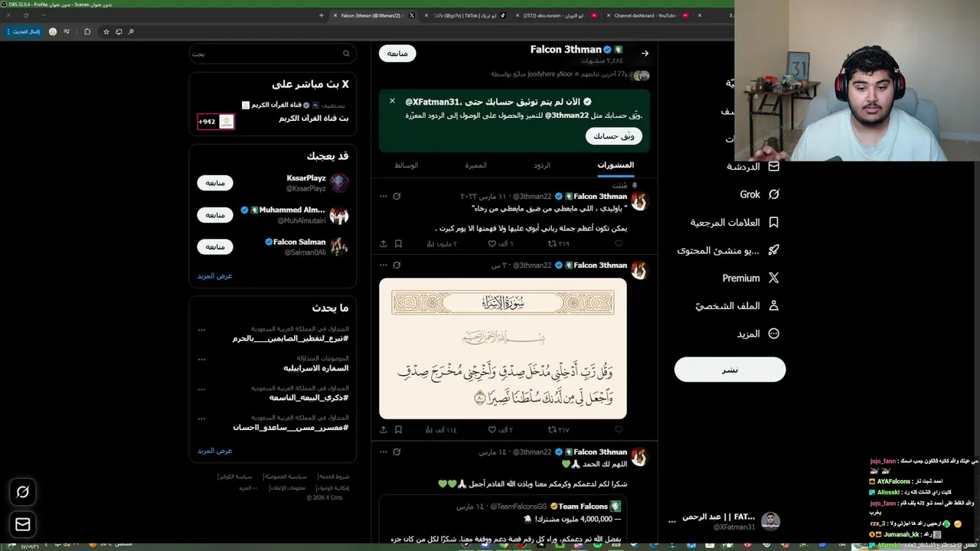
Task: Like the pinned post from ١١ مارس ٢٠٢٣
Action: (x=492, y=243)
